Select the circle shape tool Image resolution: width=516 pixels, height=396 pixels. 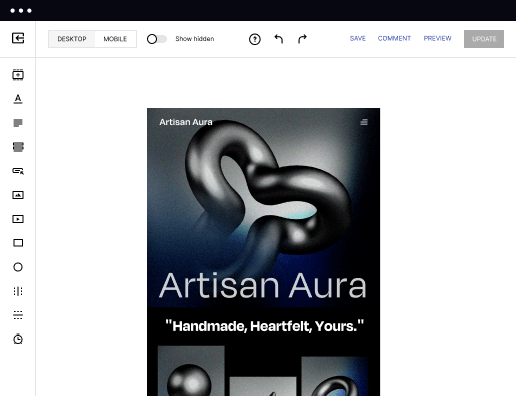pos(18,267)
